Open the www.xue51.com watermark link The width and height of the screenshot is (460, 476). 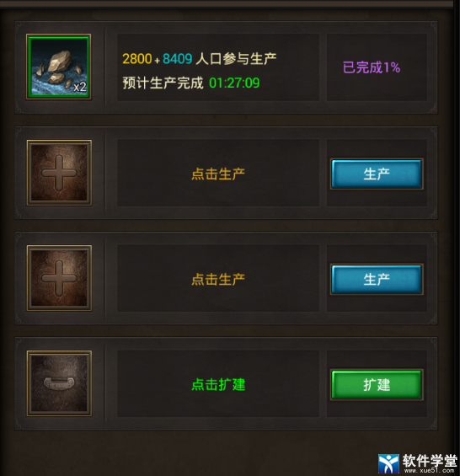coord(430,471)
